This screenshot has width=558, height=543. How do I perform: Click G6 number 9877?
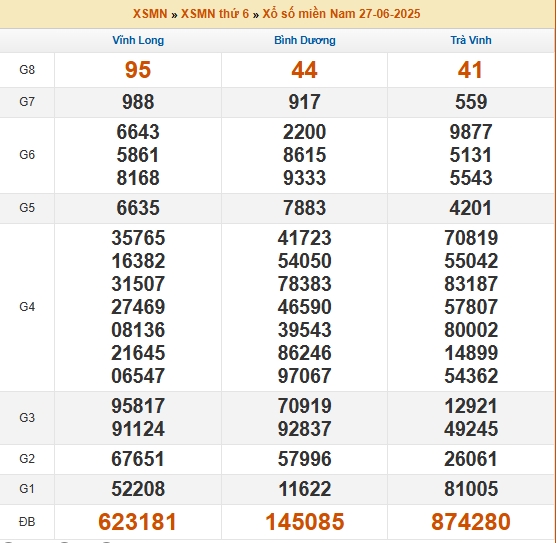pyautogui.click(x=471, y=132)
